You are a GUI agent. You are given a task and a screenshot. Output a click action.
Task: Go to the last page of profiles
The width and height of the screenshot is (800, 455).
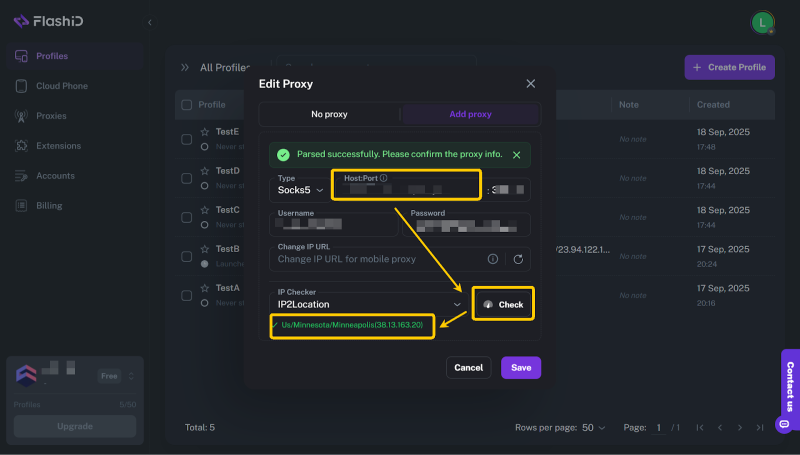point(760,427)
